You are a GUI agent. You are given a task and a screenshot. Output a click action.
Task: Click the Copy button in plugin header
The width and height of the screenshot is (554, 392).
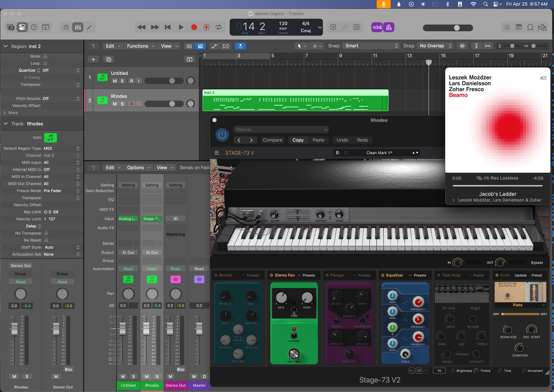tap(298, 140)
